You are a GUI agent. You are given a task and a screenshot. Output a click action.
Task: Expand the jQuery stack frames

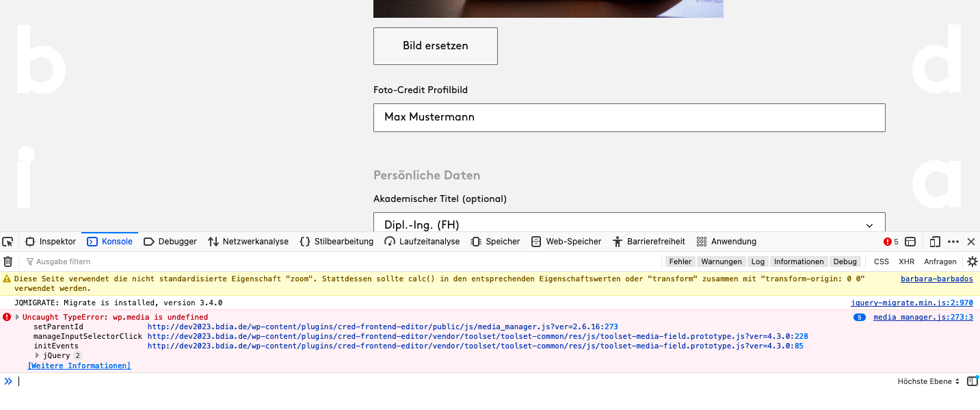(37, 355)
